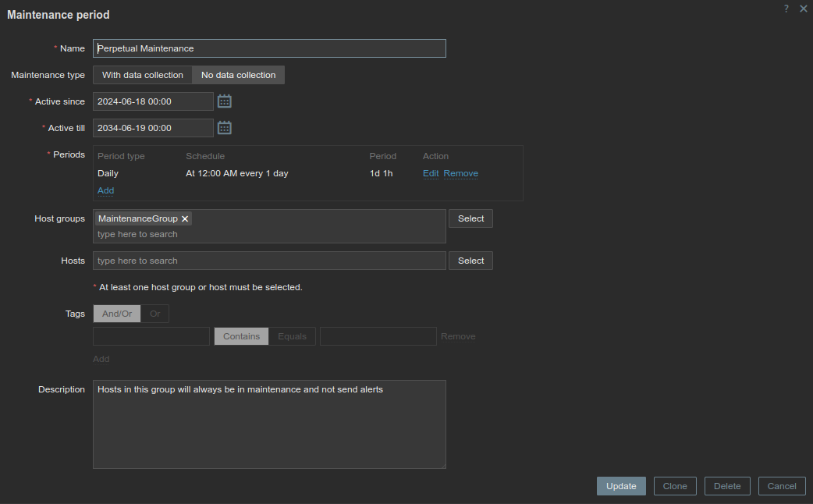
Task: Edit the Daily maintenance period
Action: pyautogui.click(x=431, y=173)
